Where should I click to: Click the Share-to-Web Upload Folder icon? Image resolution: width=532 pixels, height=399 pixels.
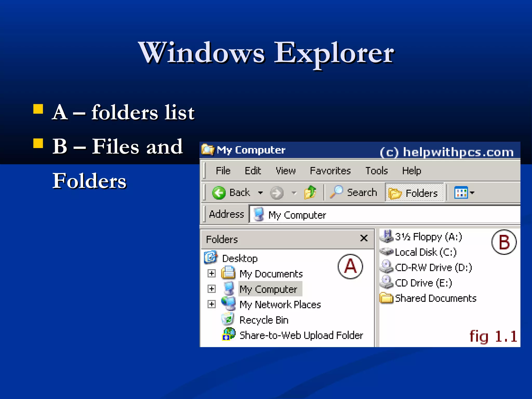pos(229,334)
